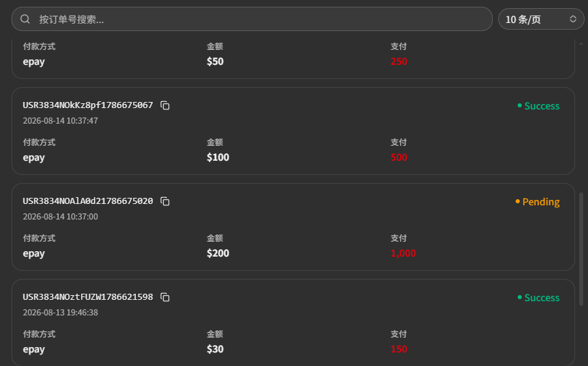Viewport: 588px width, 366px height.
Task: Select order number text USR3834NOkKz8pf1786675067
Action: [88, 105]
